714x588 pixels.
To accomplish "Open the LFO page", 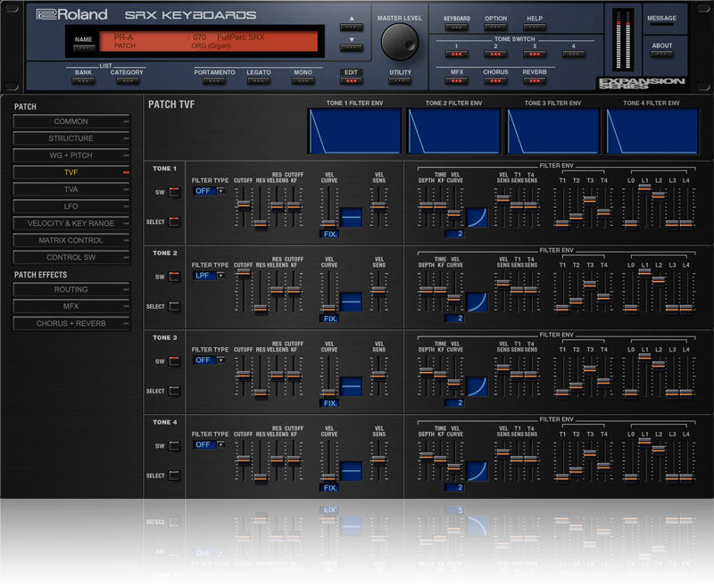I will click(71, 206).
